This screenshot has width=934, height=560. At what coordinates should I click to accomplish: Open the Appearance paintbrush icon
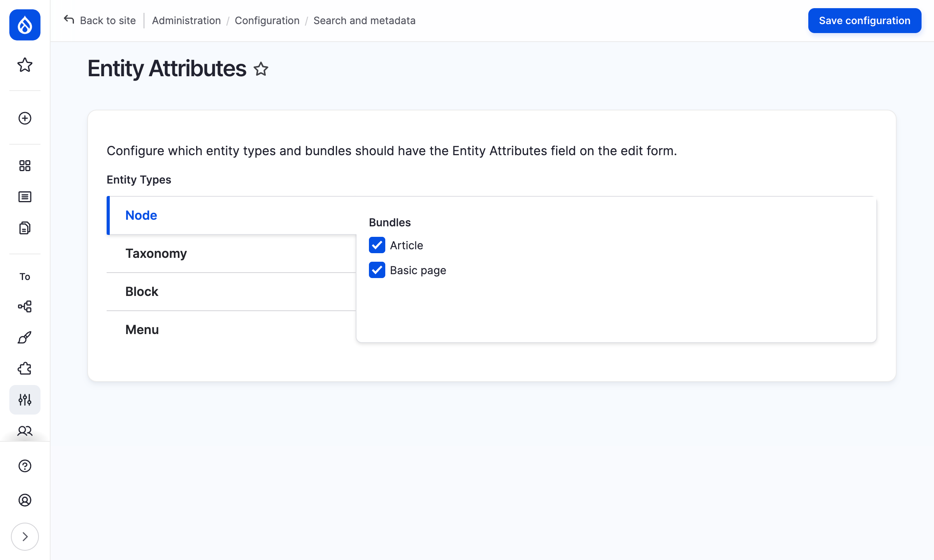pyautogui.click(x=25, y=337)
